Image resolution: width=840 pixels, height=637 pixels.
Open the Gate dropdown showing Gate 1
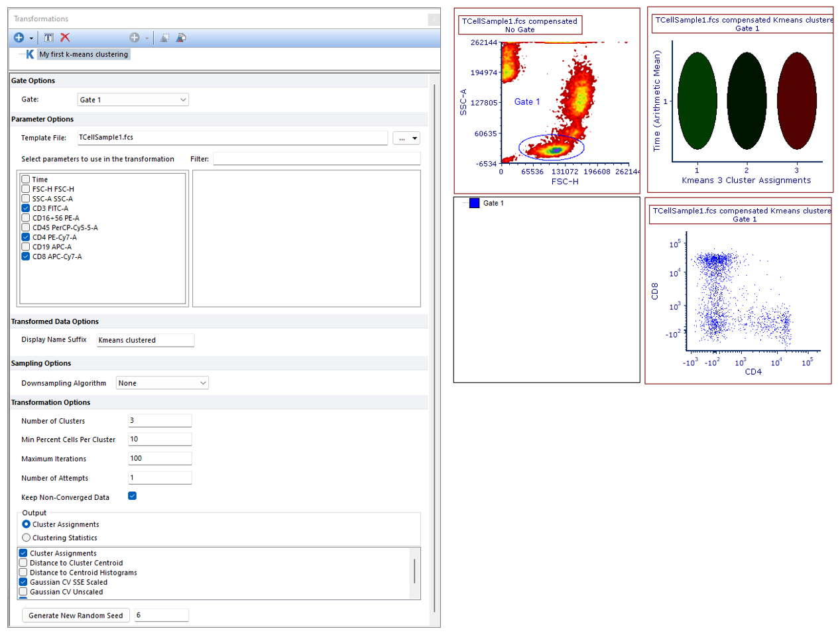tap(133, 99)
